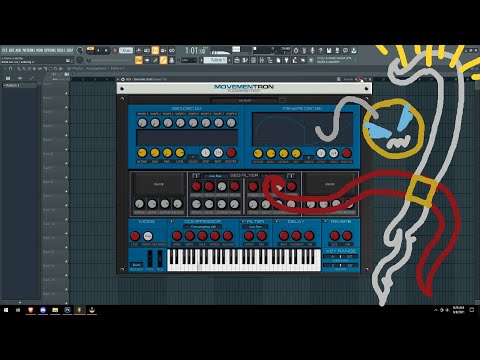The height and width of the screenshot is (360, 480).
Task: Toggle typing keyboard to piano icon
Action: pos(139,60)
